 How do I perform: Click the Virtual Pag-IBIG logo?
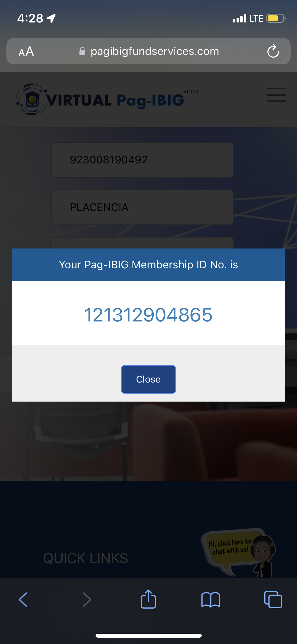[100, 100]
